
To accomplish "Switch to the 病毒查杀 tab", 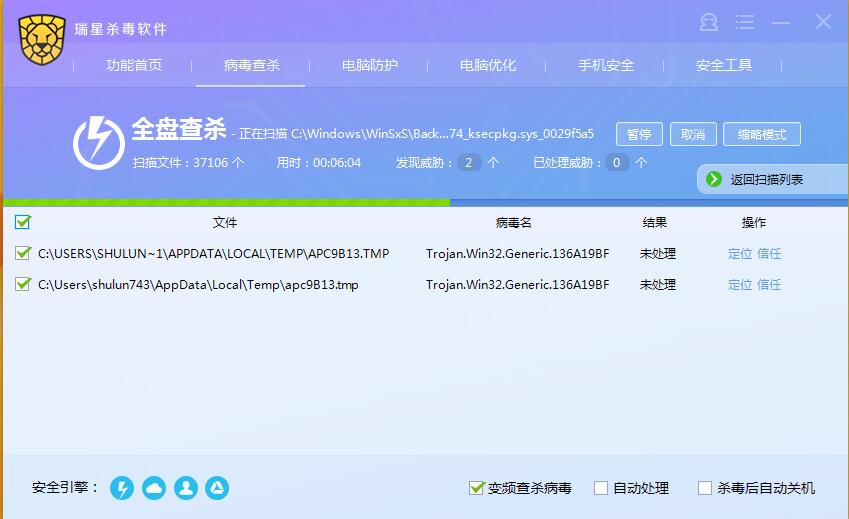I will point(252,65).
